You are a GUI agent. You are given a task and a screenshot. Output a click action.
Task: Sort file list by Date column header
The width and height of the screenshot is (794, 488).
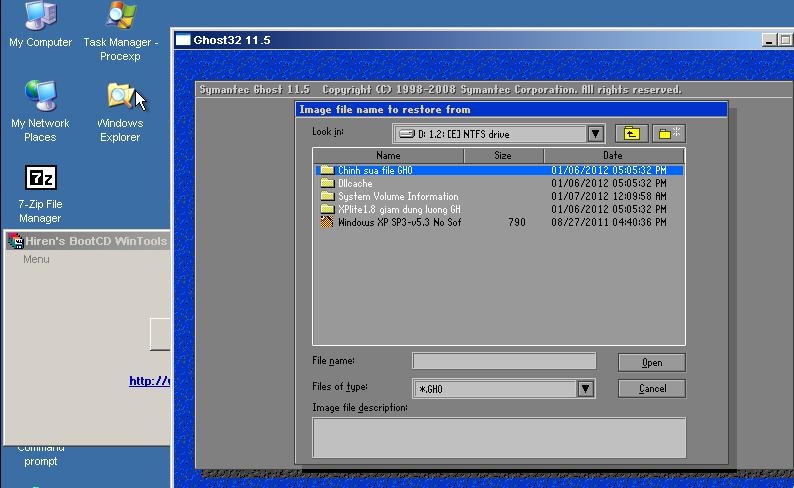(x=614, y=155)
